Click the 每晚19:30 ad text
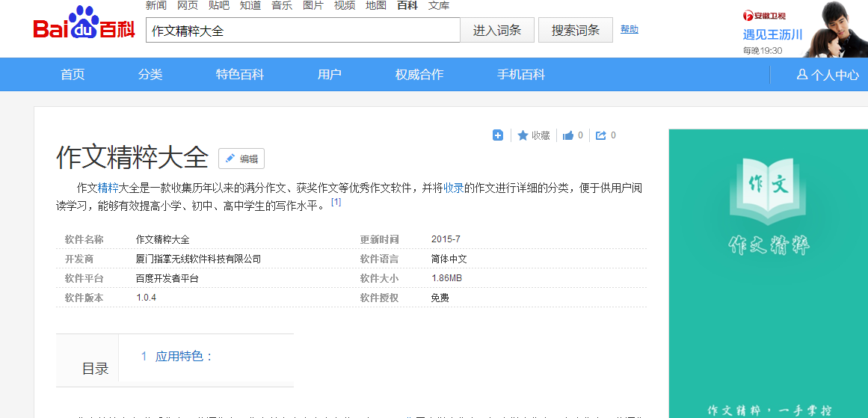 (x=763, y=50)
